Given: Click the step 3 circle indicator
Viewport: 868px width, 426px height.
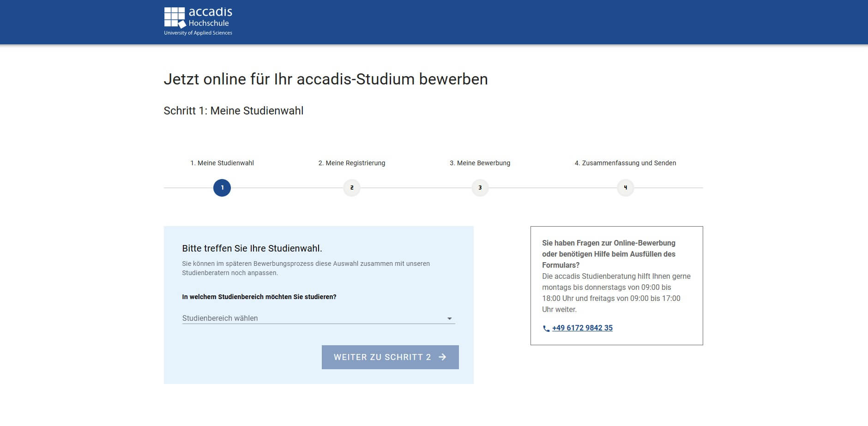Looking at the screenshot, I should pos(480,188).
